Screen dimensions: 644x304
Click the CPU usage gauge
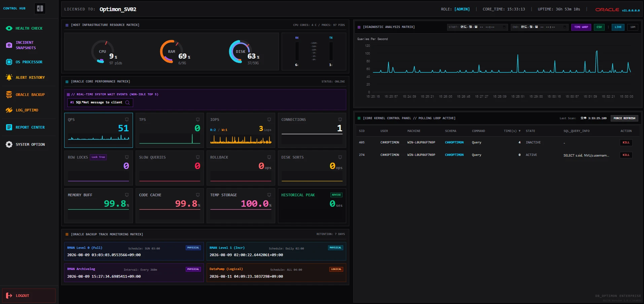click(103, 52)
